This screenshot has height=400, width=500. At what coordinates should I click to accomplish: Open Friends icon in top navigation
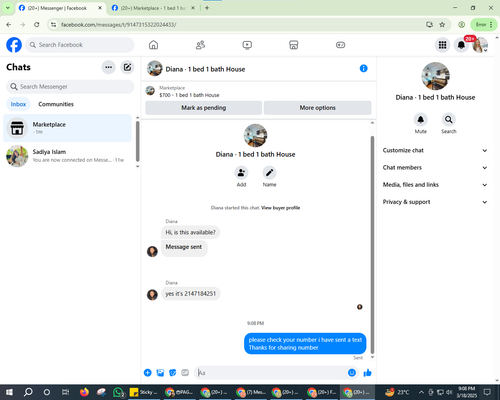200,45
